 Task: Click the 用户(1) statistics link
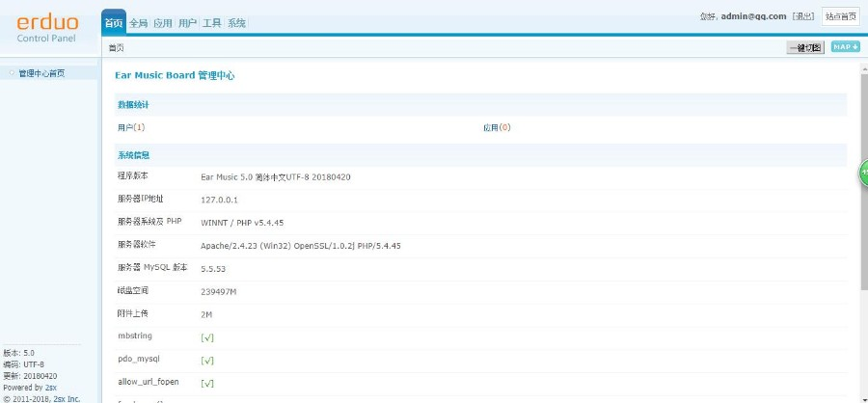click(131, 127)
